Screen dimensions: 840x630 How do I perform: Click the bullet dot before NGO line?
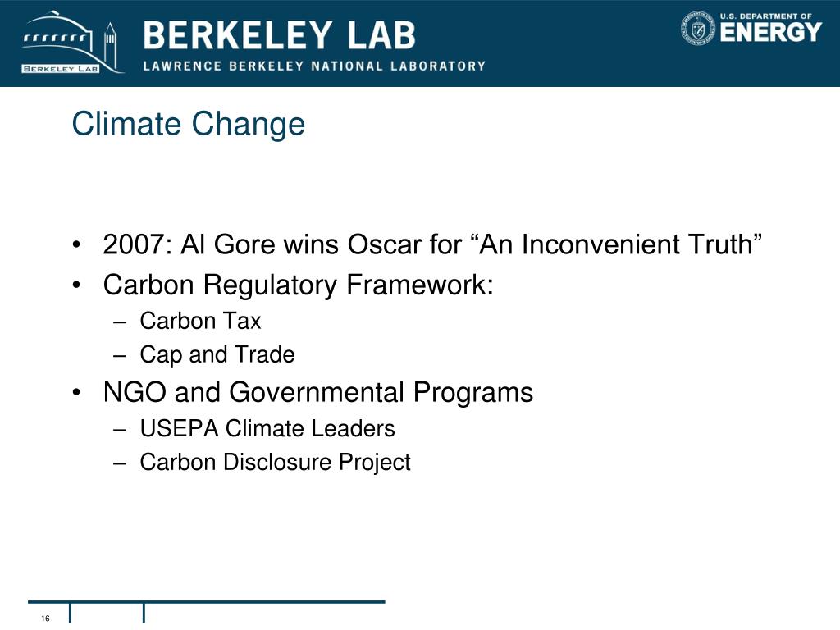click(x=76, y=393)
